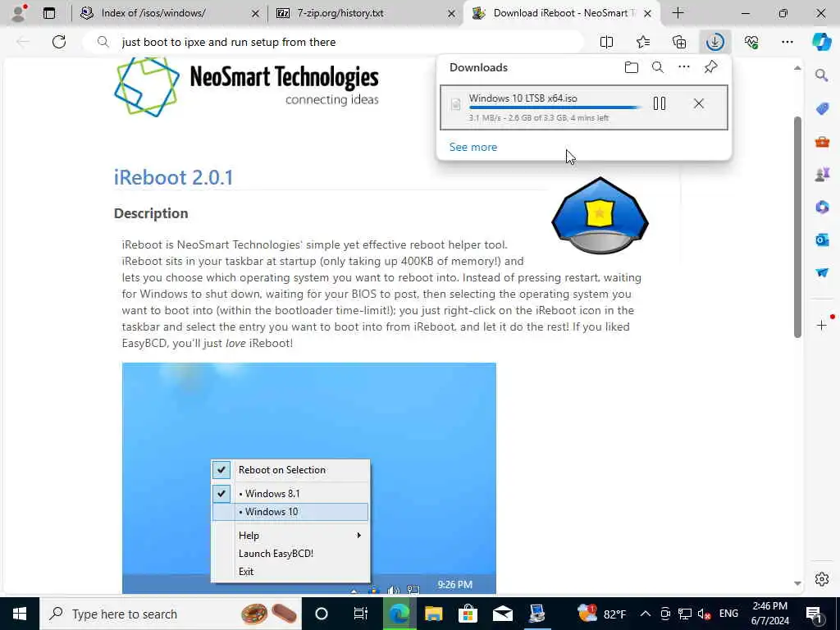Click the Windows 10 LTSB x64.iso download progress bar
This screenshot has height=630, width=840.
click(x=555, y=107)
